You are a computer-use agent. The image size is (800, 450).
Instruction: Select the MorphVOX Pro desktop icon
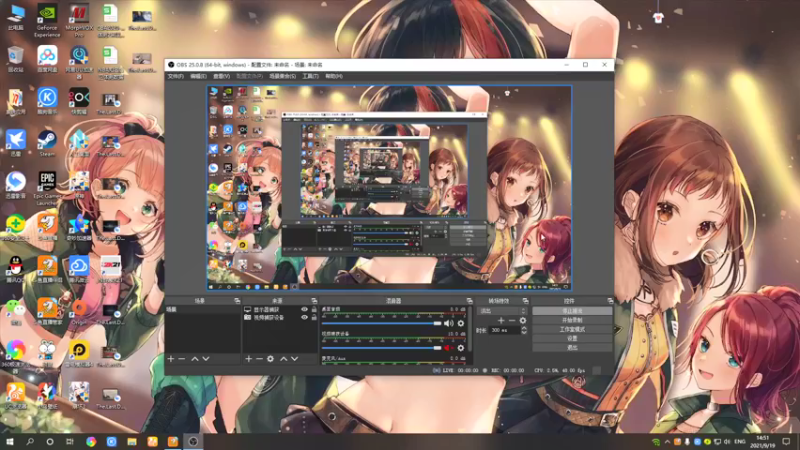pos(79,21)
